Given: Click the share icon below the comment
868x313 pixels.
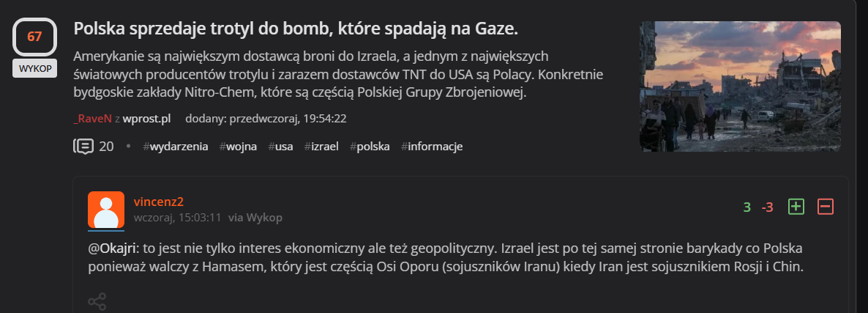Looking at the screenshot, I should pyautogui.click(x=97, y=301).
